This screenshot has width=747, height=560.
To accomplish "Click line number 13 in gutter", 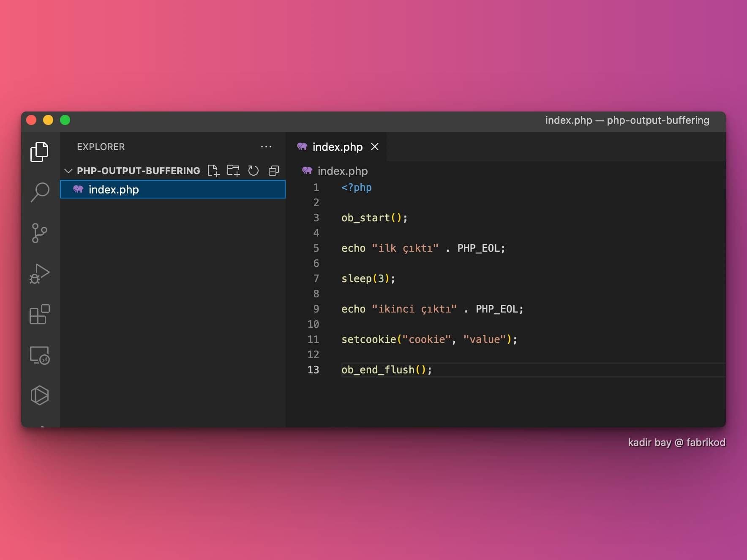I will coord(313,370).
